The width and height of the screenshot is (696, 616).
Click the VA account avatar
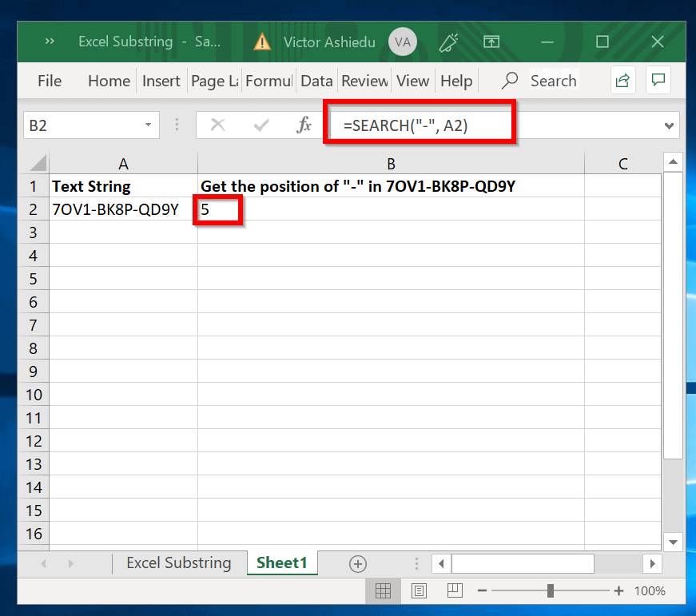(404, 42)
